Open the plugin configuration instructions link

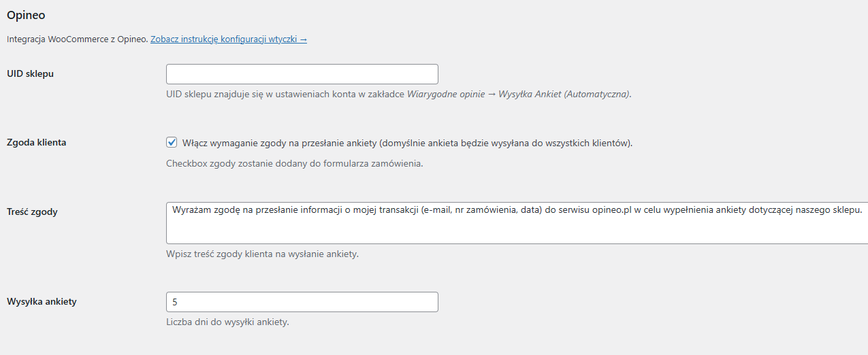tap(228, 39)
